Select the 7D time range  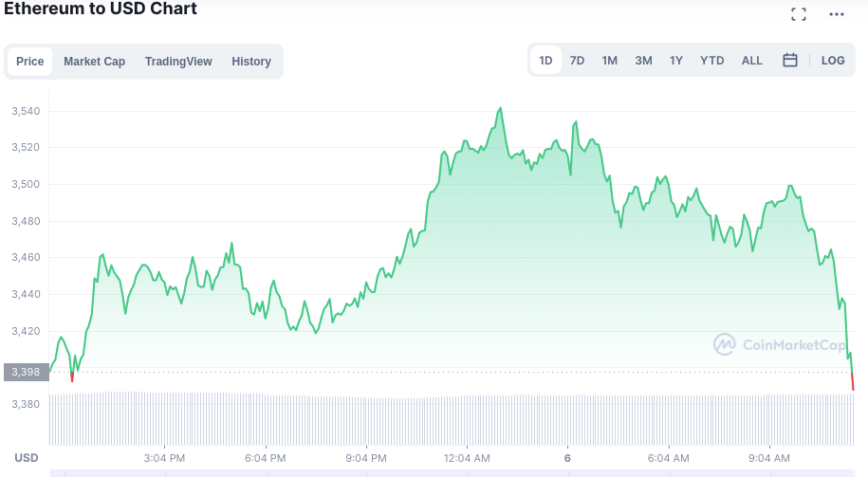pyautogui.click(x=577, y=61)
